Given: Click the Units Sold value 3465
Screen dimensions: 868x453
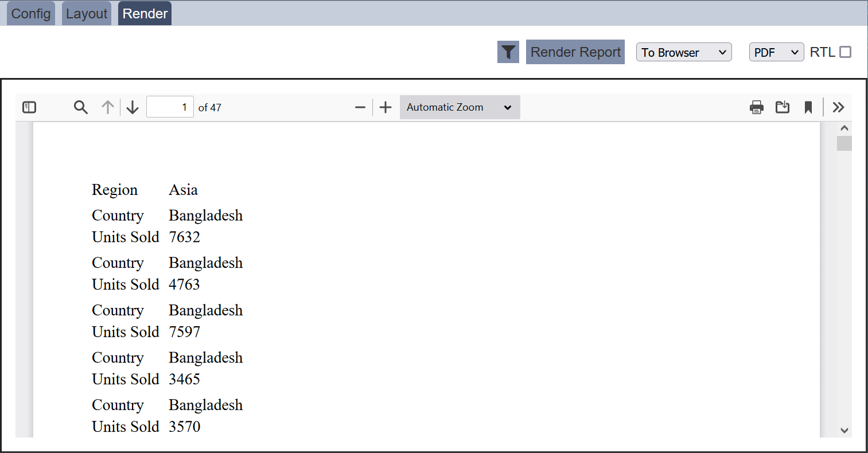Looking at the screenshot, I should pyautogui.click(x=185, y=379).
